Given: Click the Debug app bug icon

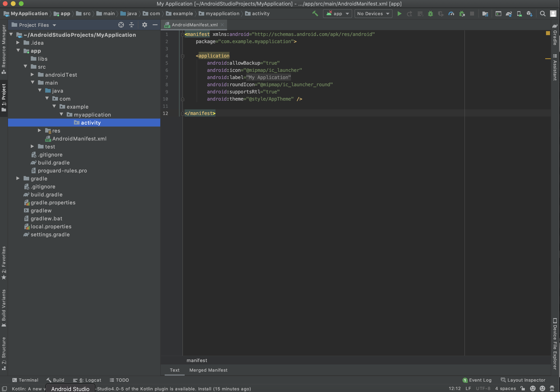Looking at the screenshot, I should (x=430, y=14).
